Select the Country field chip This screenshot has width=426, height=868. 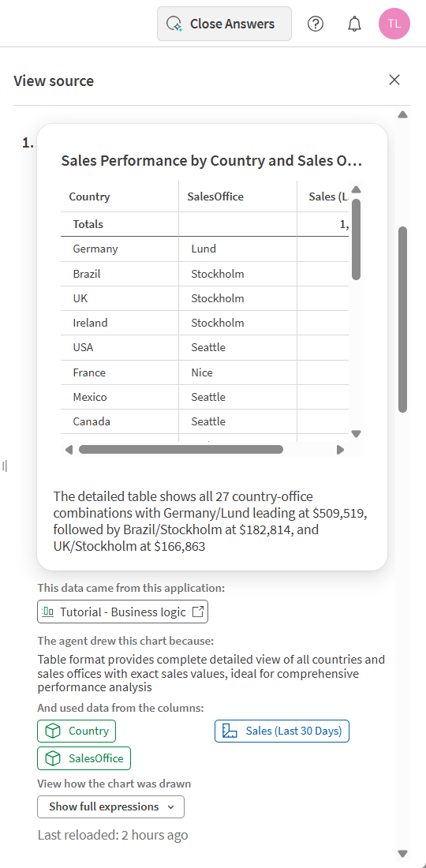[77, 731]
